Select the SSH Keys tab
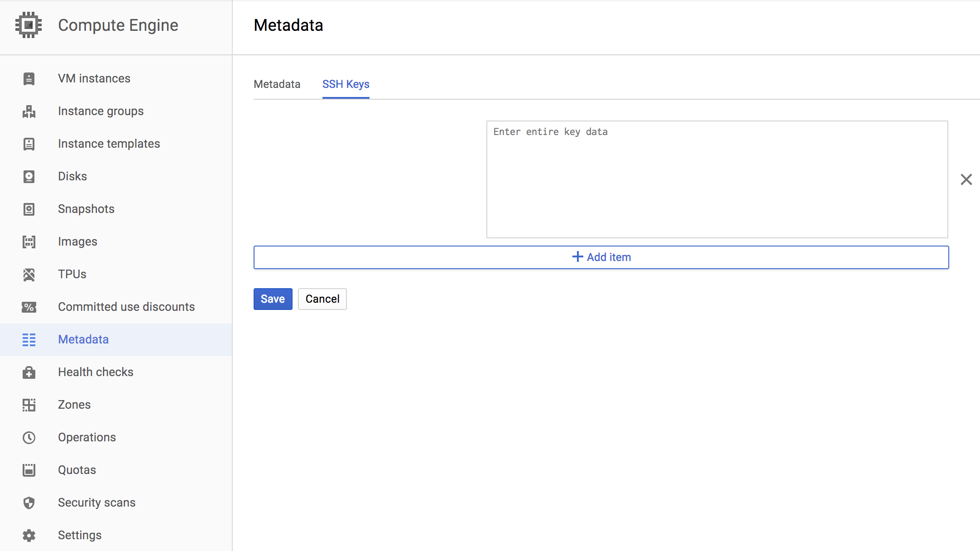Image resolution: width=980 pixels, height=551 pixels. 346,84
